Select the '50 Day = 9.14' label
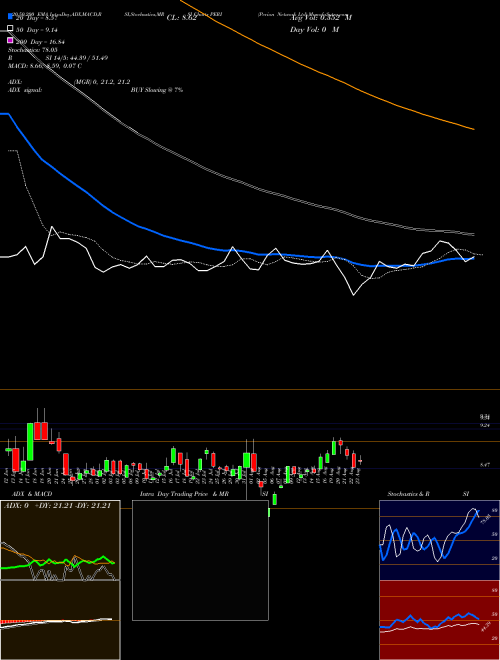Image resolution: width=500 pixels, height=660 pixels. coord(37,30)
